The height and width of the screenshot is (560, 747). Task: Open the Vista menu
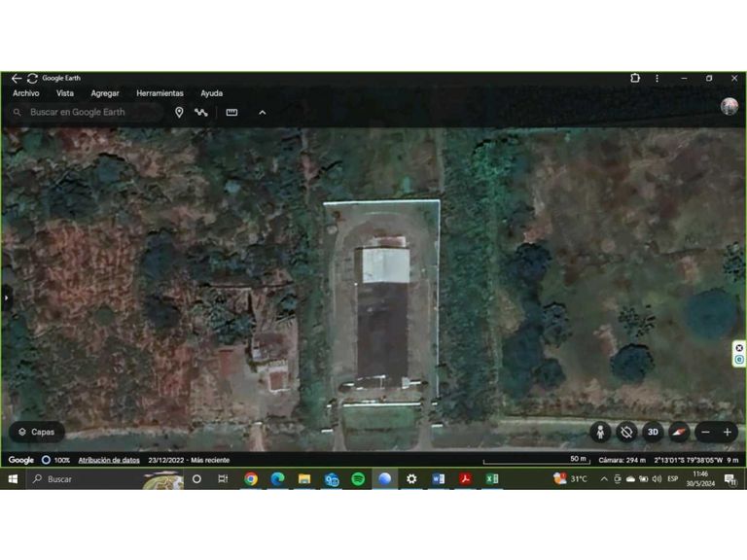pyautogui.click(x=65, y=93)
